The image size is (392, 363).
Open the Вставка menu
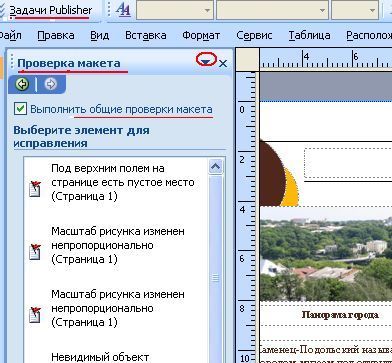(x=146, y=35)
